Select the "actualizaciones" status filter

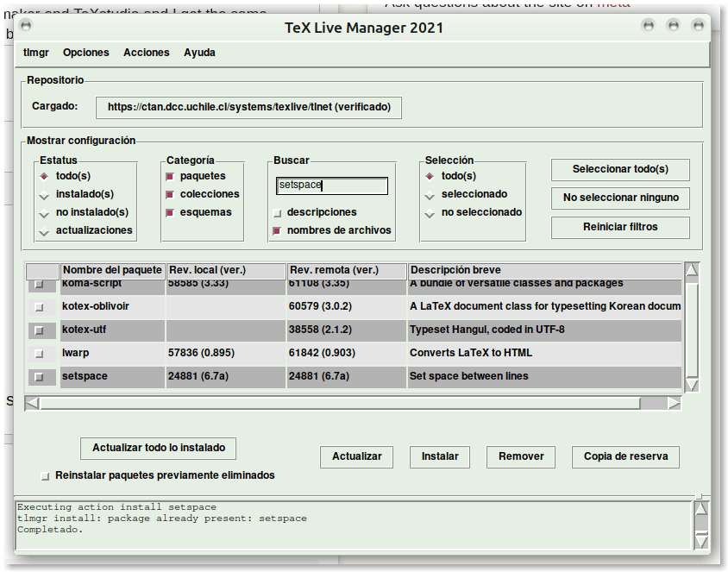coord(42,229)
